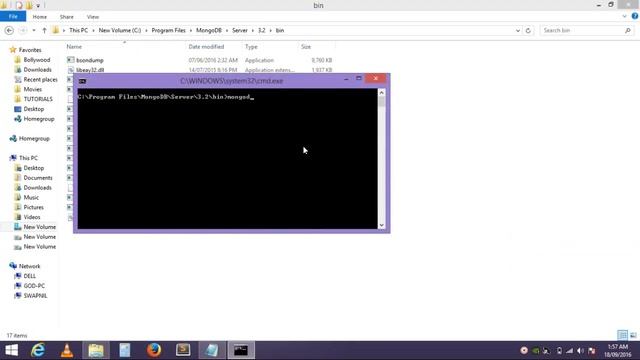Go back using the Back arrow
The height and width of the screenshot is (360, 640).
pyautogui.click(x=9, y=31)
